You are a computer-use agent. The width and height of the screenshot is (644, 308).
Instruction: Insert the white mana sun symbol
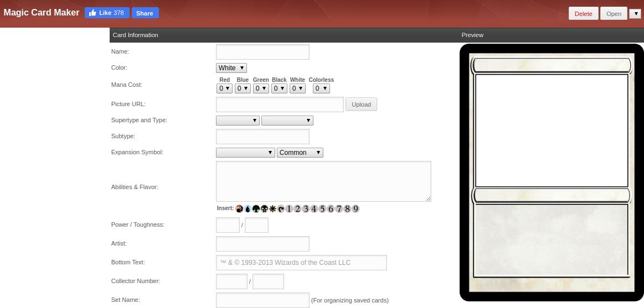tap(272, 209)
